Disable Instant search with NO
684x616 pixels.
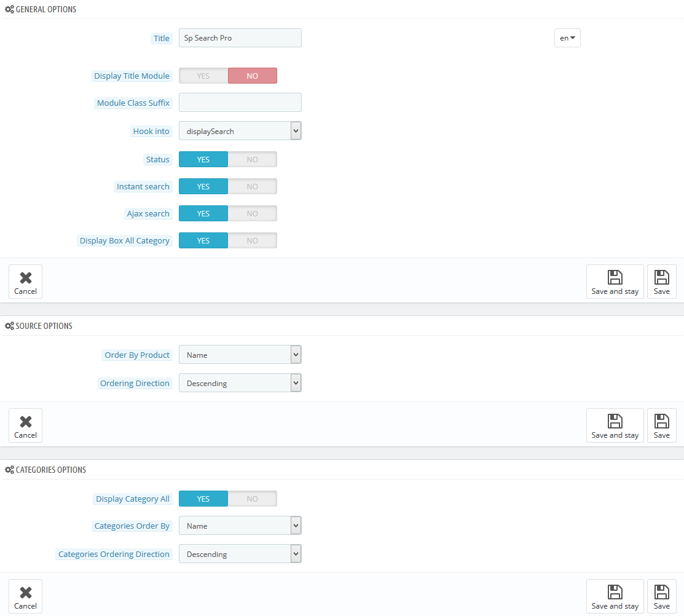(x=252, y=187)
